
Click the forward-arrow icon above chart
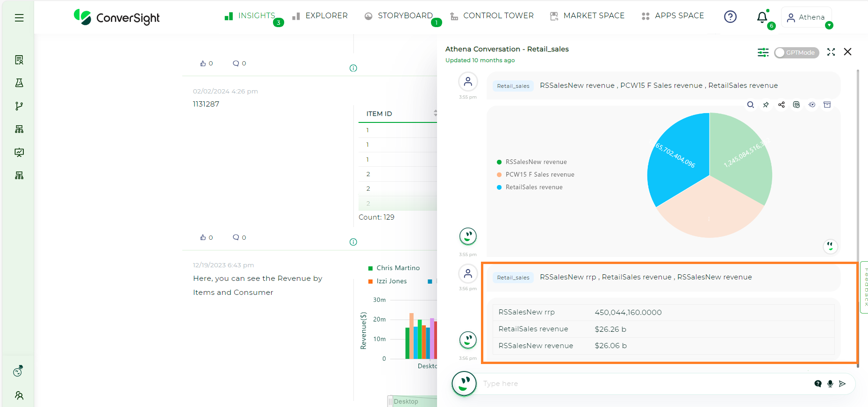812,105
